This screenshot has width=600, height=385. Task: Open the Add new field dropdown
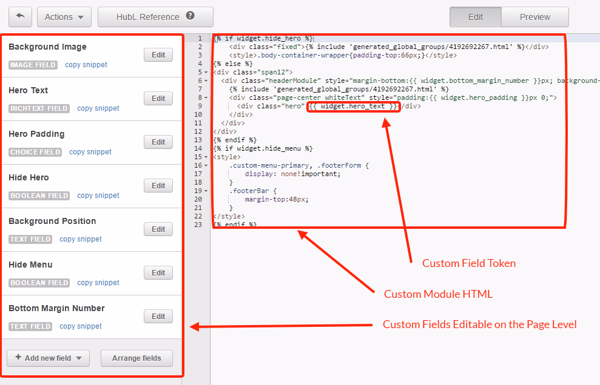click(x=48, y=358)
